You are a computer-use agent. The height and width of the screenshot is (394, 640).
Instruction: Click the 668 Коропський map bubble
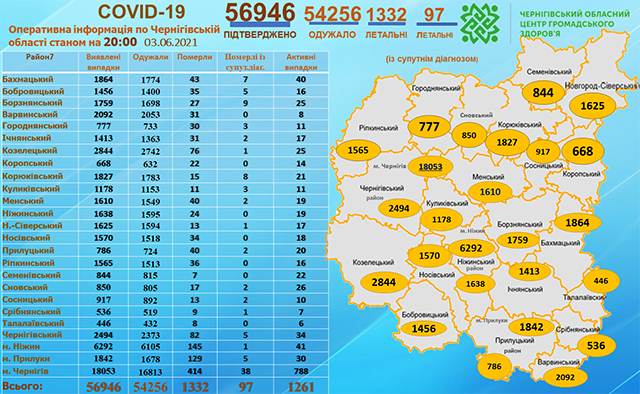click(582, 151)
